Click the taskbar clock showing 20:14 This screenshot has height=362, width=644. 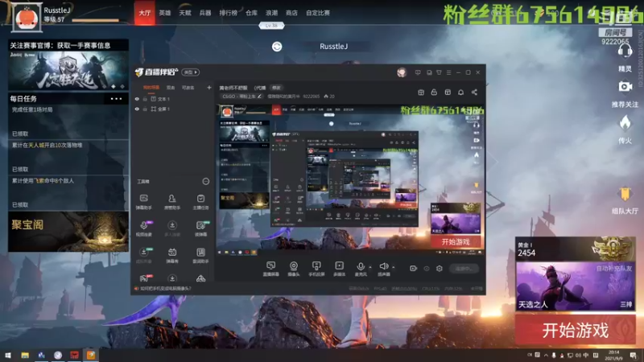pyautogui.click(x=613, y=355)
